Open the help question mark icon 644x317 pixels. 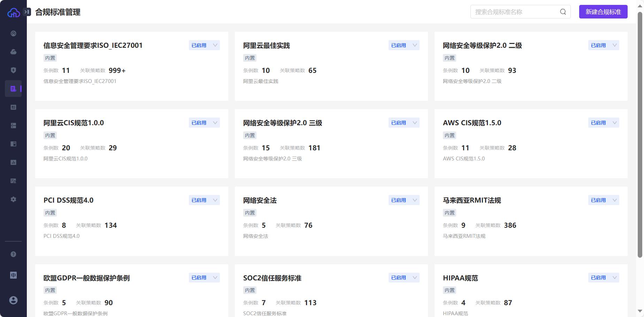pos(13,254)
